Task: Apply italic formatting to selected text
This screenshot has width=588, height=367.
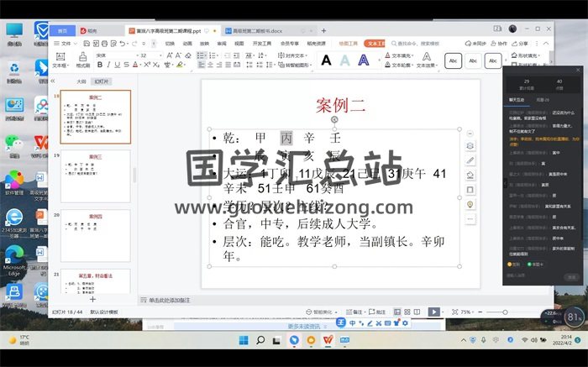Action: [x=108, y=65]
